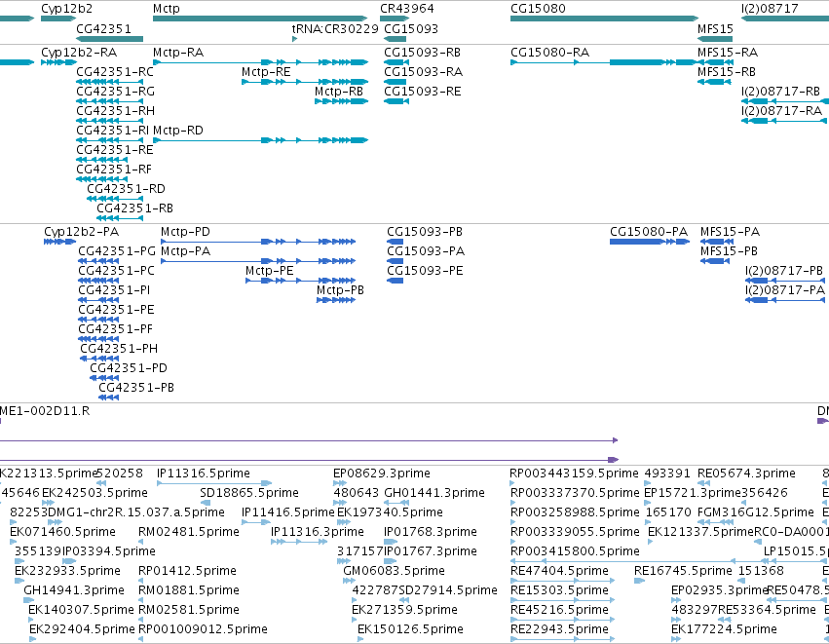Click the Mctp-PA protein label
The height and width of the screenshot is (644, 829).
185,251
